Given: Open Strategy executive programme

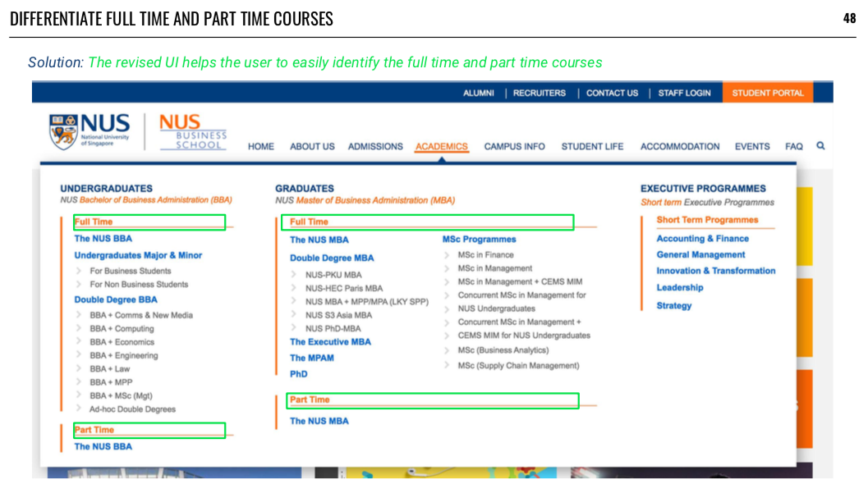Looking at the screenshot, I should pos(673,305).
